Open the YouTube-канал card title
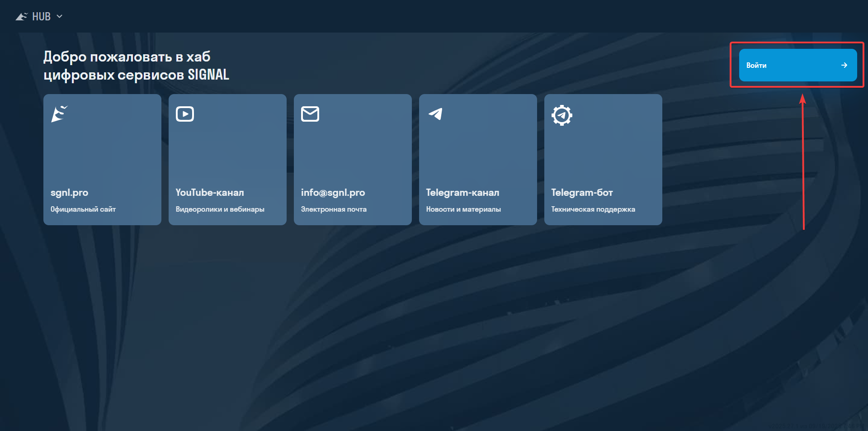 (210, 193)
